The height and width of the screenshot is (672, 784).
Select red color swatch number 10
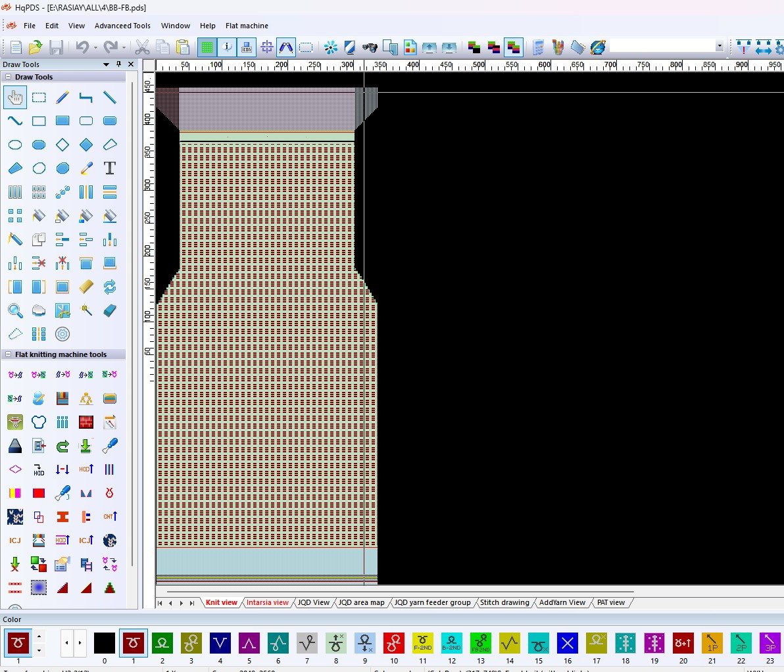(394, 642)
